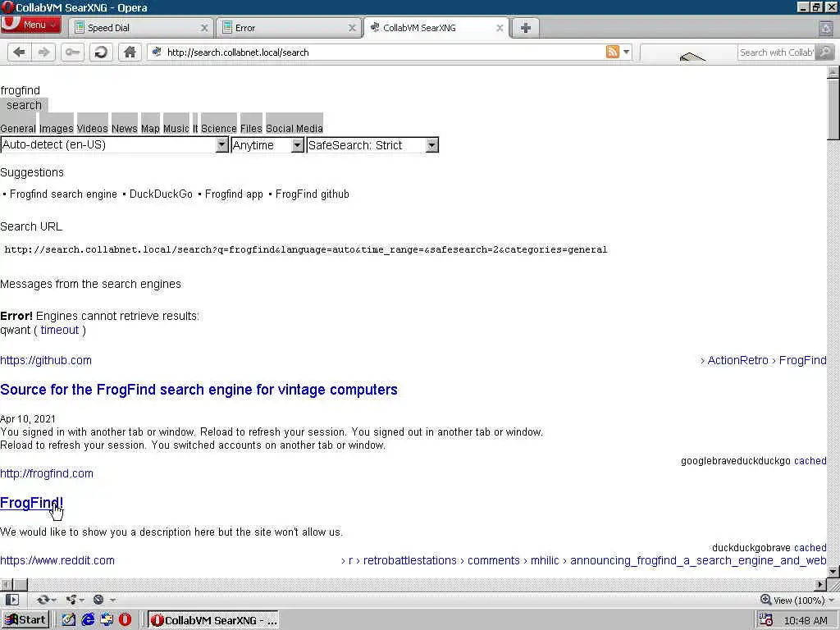Viewport: 840px width, 630px height.
Task: Click the RSS feed icon in address bar
Action: [x=612, y=52]
